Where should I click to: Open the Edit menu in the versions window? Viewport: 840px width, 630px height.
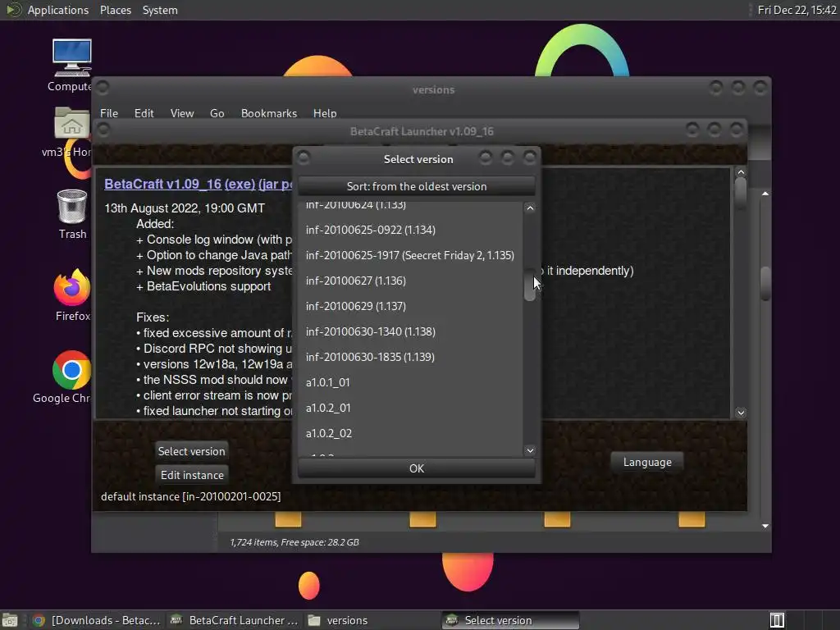[144, 113]
